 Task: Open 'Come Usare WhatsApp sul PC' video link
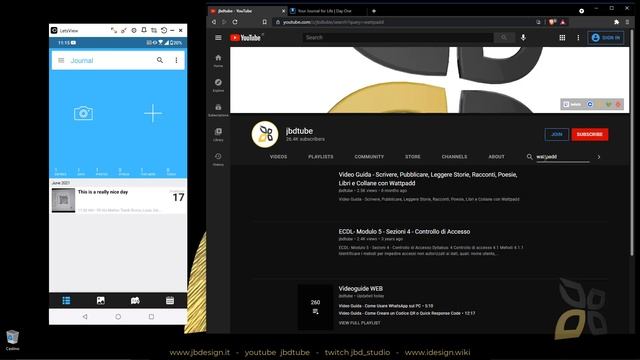(386, 306)
